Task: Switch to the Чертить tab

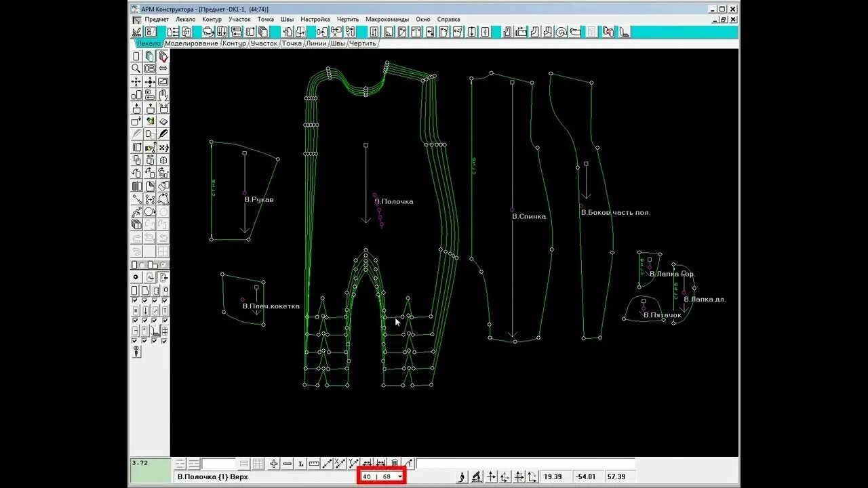Action: tap(363, 43)
